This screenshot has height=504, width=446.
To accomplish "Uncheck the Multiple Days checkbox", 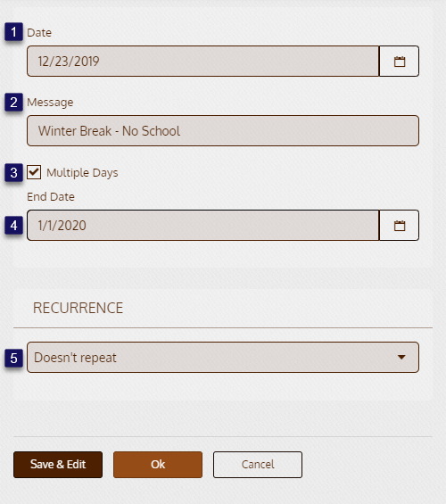I will click(x=34, y=172).
